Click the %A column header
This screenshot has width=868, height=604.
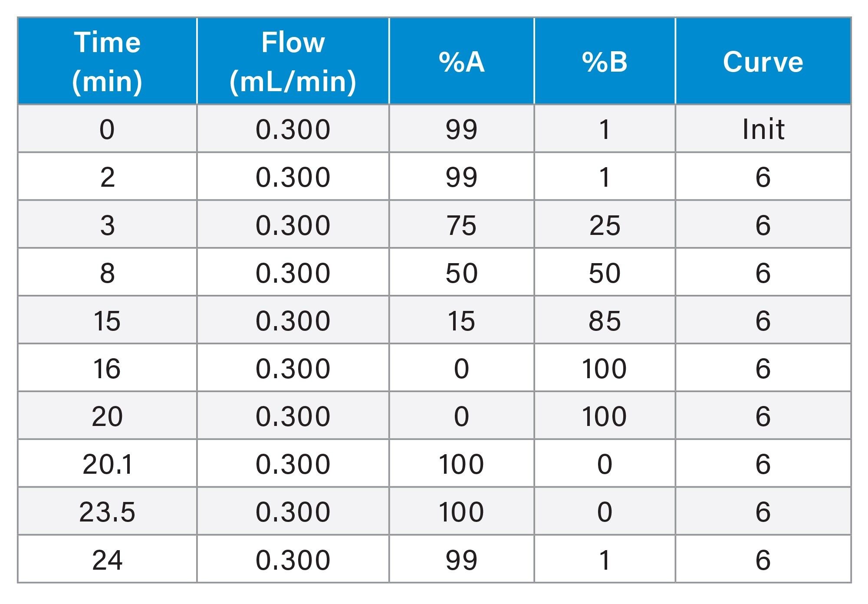(461, 61)
